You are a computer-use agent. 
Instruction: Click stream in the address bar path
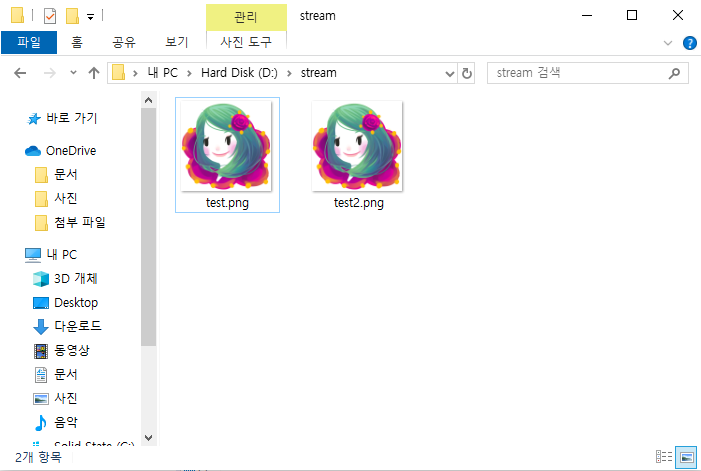coord(318,73)
